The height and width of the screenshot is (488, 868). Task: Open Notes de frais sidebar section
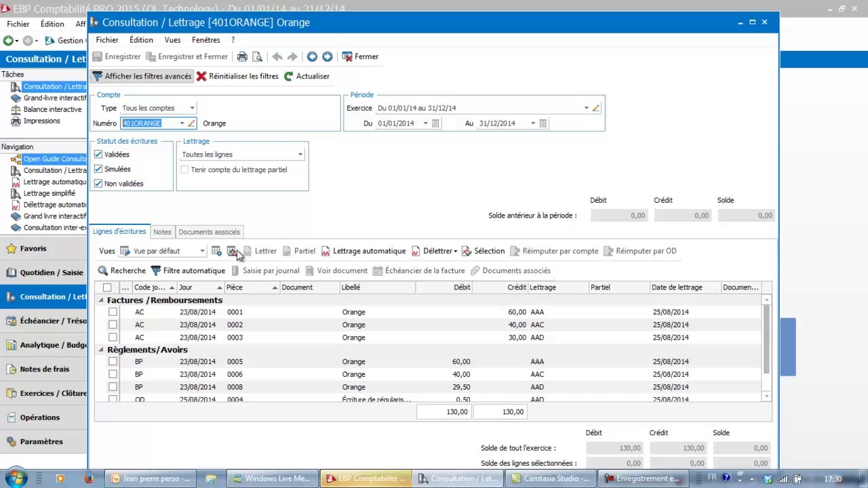pyautogui.click(x=43, y=369)
